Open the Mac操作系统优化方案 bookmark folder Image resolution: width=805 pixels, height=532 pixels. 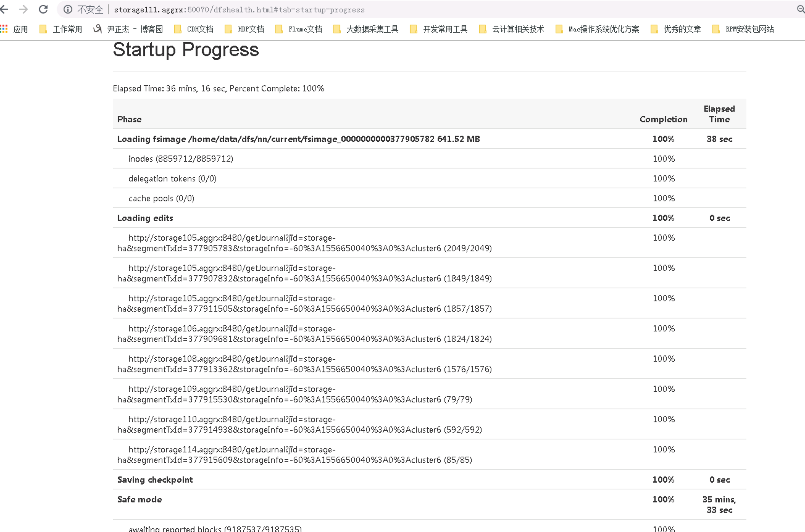coord(597,29)
